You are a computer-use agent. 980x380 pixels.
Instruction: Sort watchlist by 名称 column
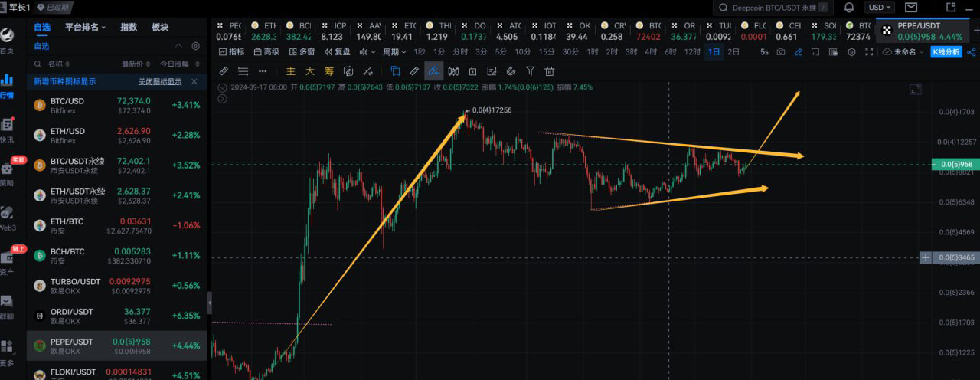[x=60, y=64]
